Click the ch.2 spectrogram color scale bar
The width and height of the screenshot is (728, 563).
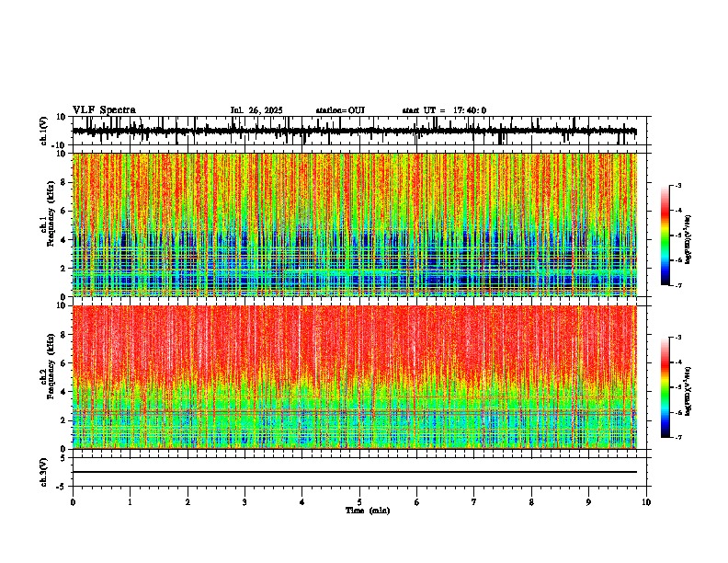tap(665, 387)
